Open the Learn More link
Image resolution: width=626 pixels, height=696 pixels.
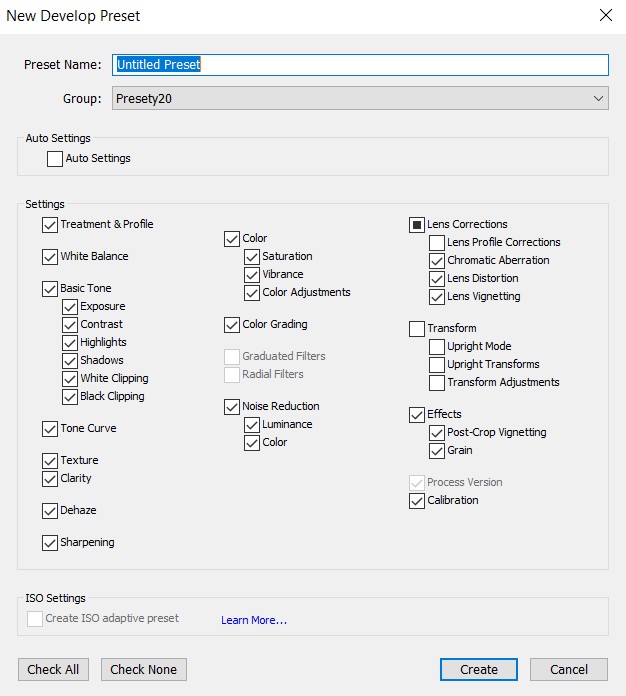point(254,620)
